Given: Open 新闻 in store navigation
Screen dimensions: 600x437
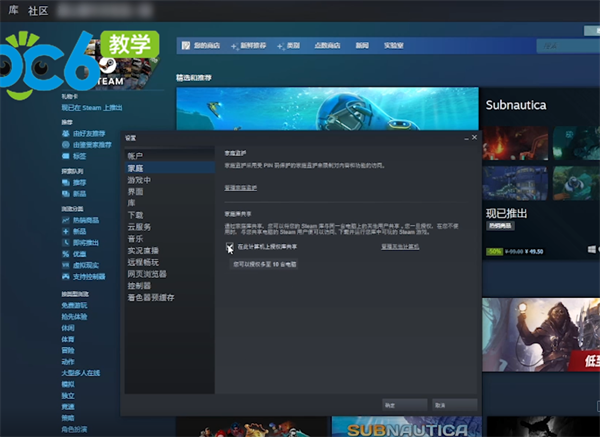Looking at the screenshot, I should (362, 46).
